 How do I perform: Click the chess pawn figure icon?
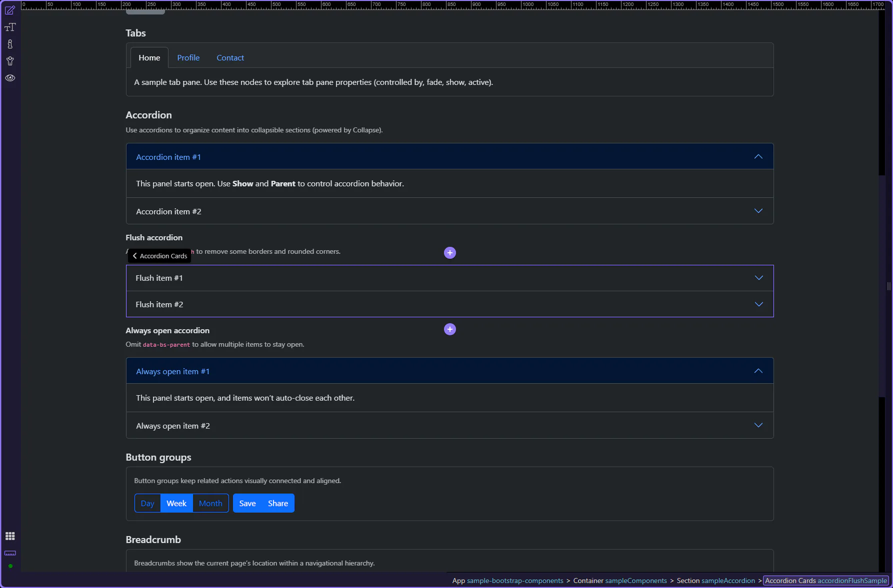pyautogui.click(x=10, y=44)
